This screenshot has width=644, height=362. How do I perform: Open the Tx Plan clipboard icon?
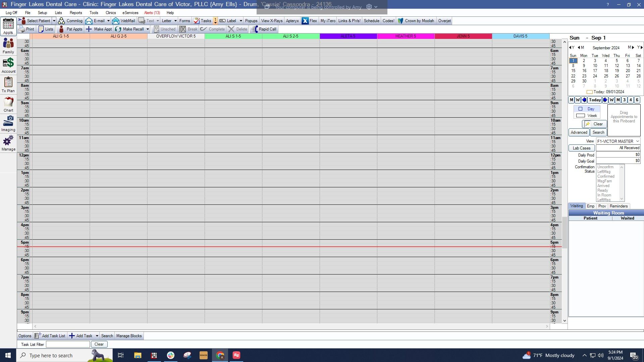(x=8, y=84)
